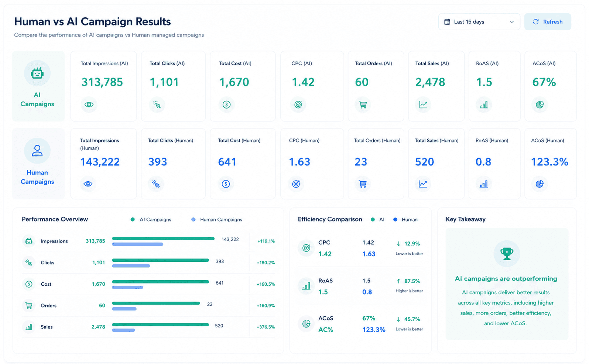This screenshot has height=364, width=589.
Task: Click the cart icon in the Orders row
Action: coord(29,305)
